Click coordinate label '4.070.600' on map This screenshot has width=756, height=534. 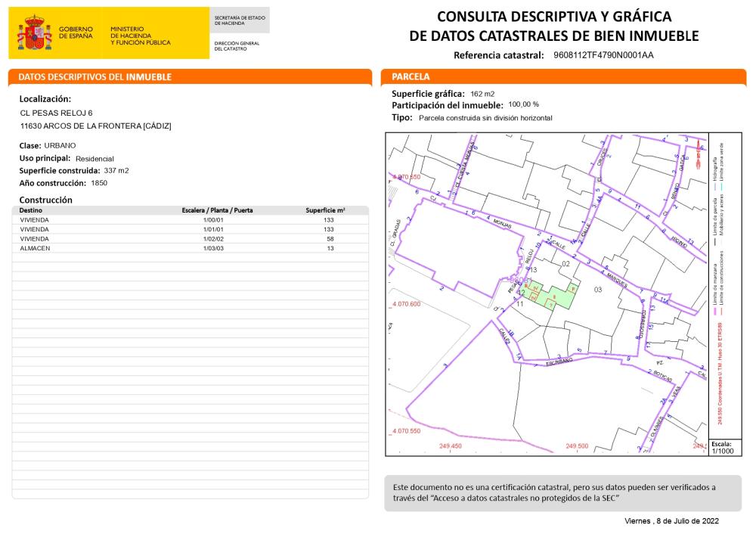tap(407, 304)
